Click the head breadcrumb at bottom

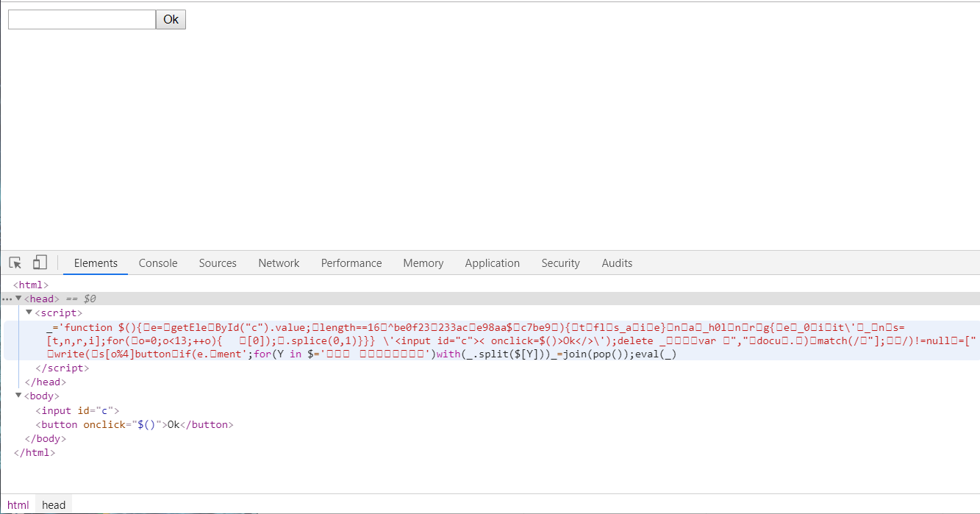[54, 504]
